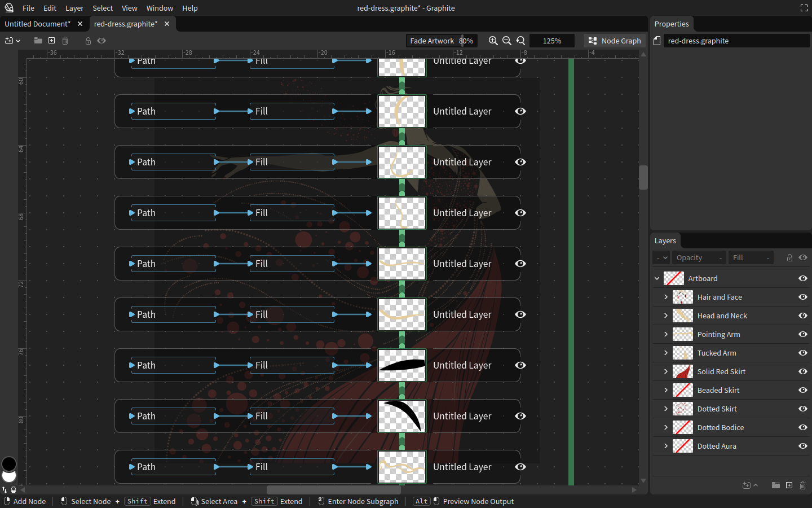812x508 pixels.
Task: Toggle Artboard layer visibility eye
Action: click(x=803, y=278)
